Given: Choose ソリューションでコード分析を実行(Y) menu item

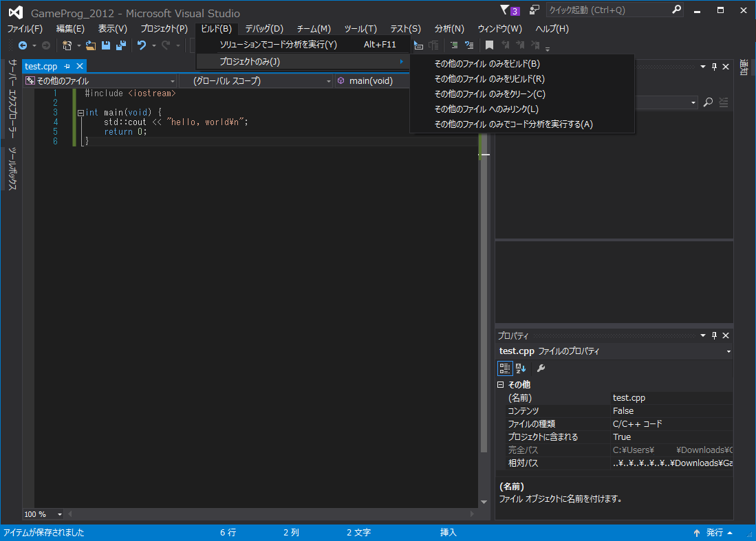Looking at the screenshot, I should coord(303,44).
